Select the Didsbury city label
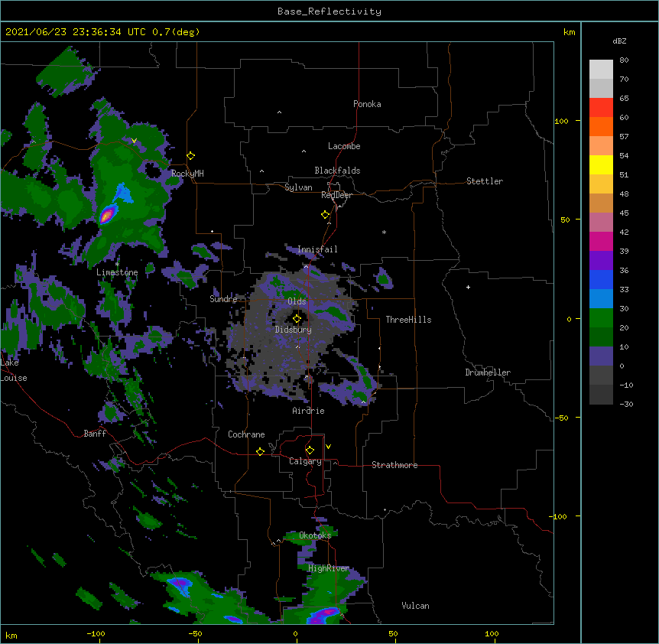This screenshot has height=644, width=659. 294,330
